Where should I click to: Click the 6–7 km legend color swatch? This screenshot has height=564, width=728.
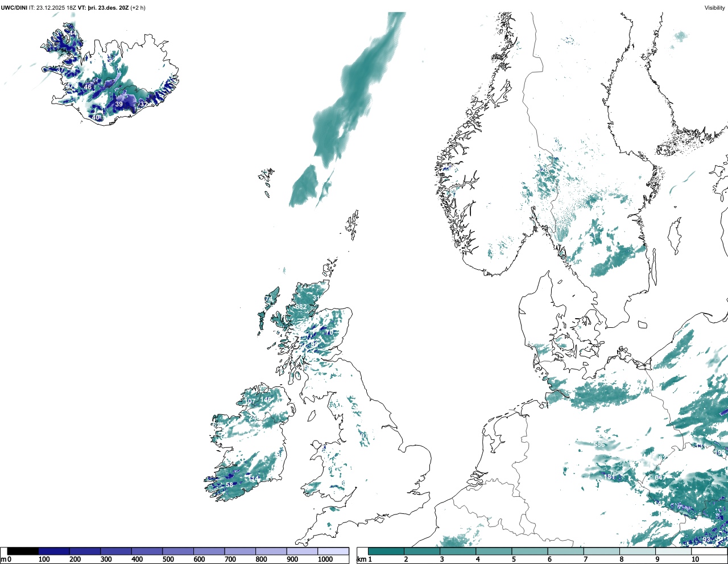(566, 551)
